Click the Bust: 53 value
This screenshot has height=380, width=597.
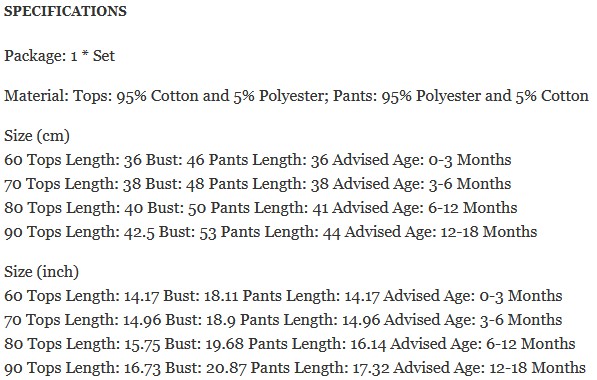click(187, 232)
